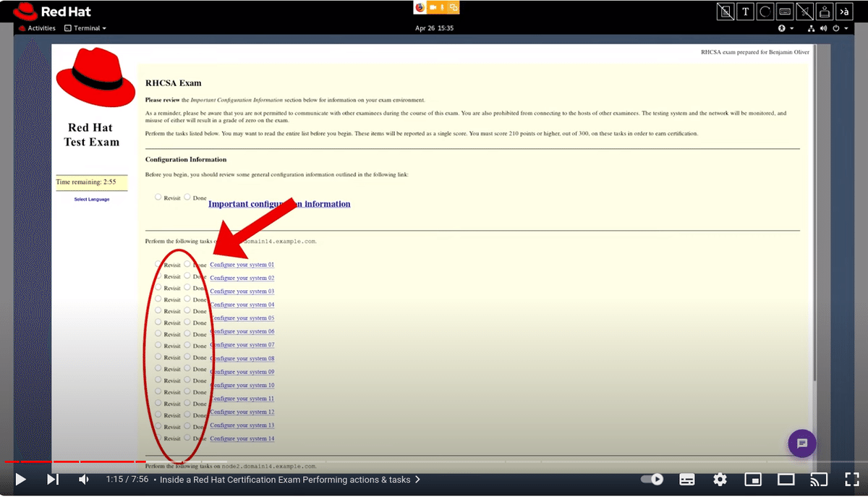Click the Select Language link
868x497 pixels.
click(x=92, y=199)
